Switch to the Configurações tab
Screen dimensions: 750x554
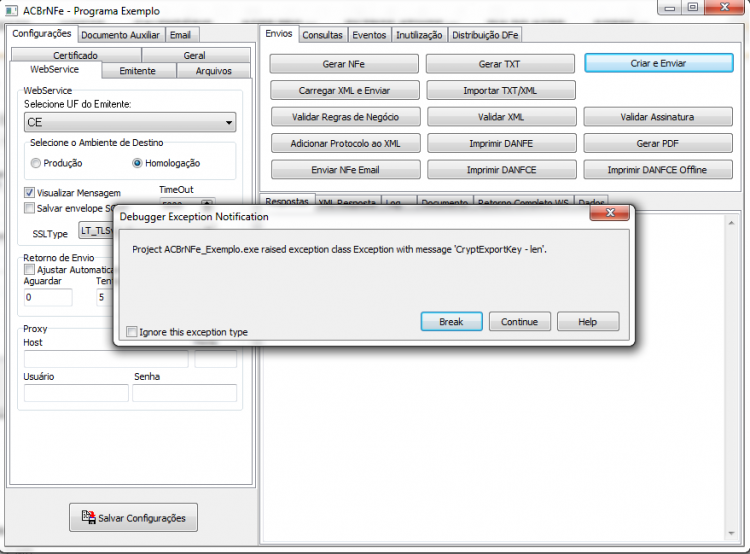click(42, 33)
